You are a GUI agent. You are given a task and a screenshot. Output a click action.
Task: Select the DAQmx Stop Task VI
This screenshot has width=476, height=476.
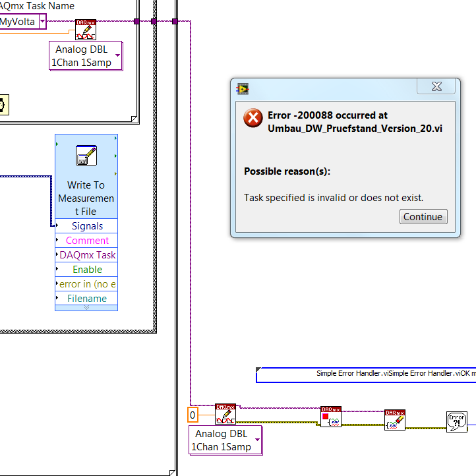(x=331, y=417)
